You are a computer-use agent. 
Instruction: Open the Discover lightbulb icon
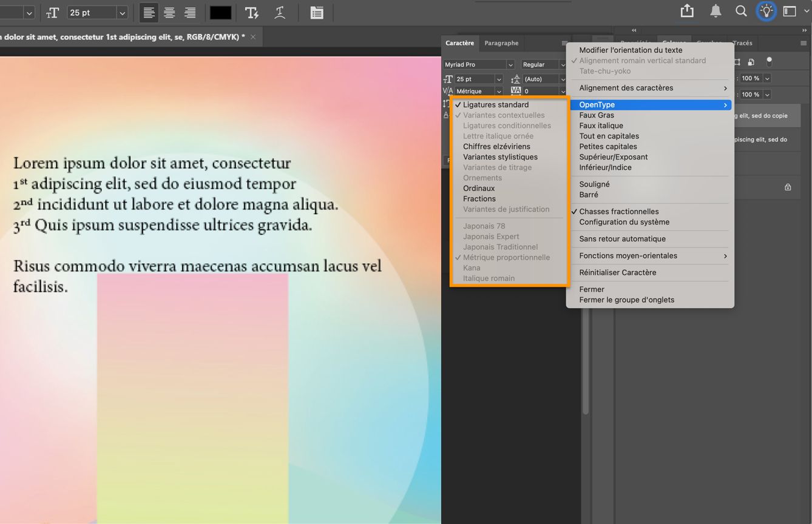pos(765,10)
